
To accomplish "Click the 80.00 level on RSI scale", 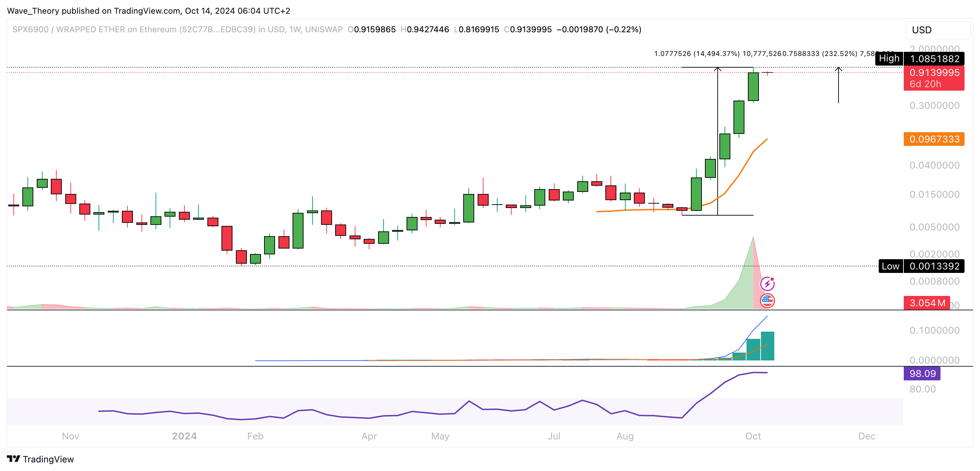I will click(922, 389).
